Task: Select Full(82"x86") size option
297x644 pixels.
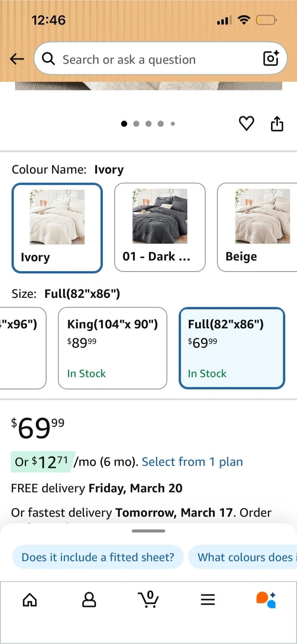Action: coord(232,348)
